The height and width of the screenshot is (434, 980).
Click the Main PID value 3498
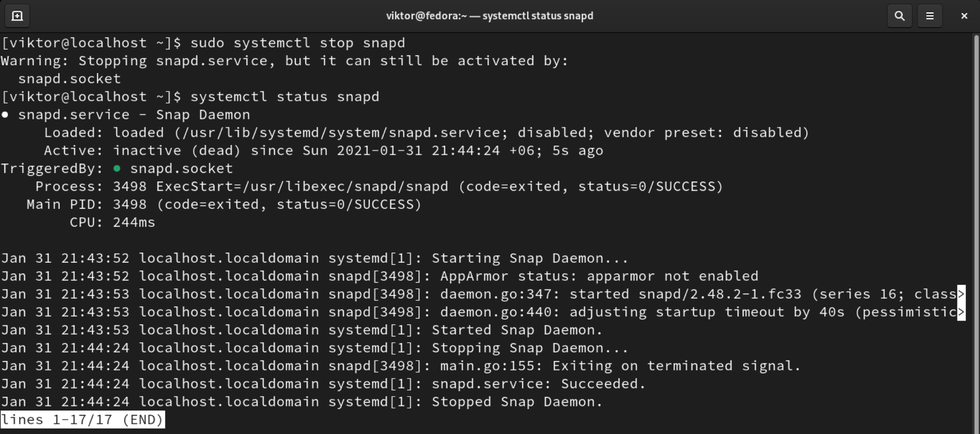pos(130,204)
